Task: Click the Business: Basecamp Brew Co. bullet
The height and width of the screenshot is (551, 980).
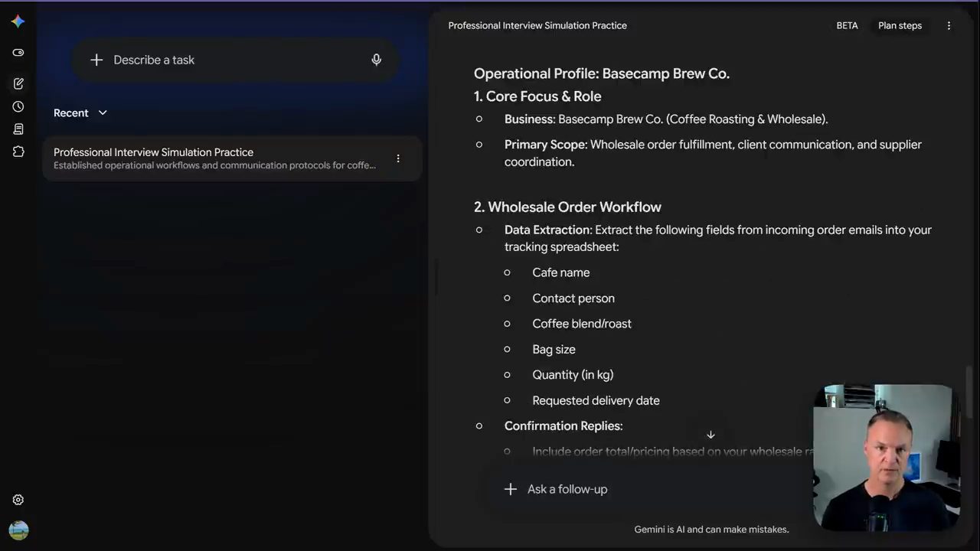Action: click(x=666, y=119)
